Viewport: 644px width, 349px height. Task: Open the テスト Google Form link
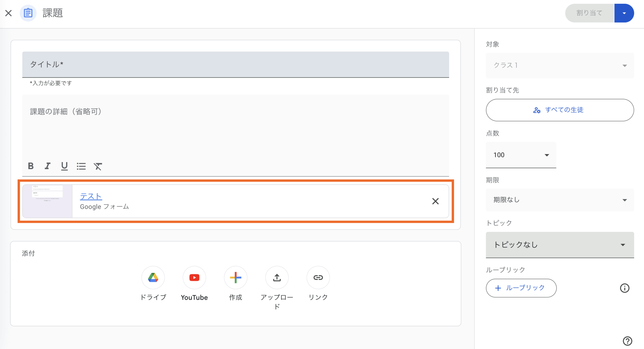point(91,196)
